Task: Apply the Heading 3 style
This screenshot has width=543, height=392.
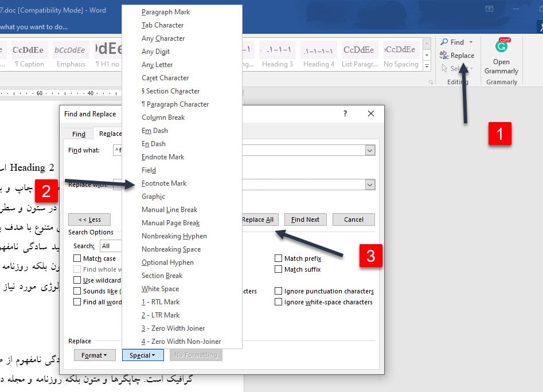Action: [278, 56]
